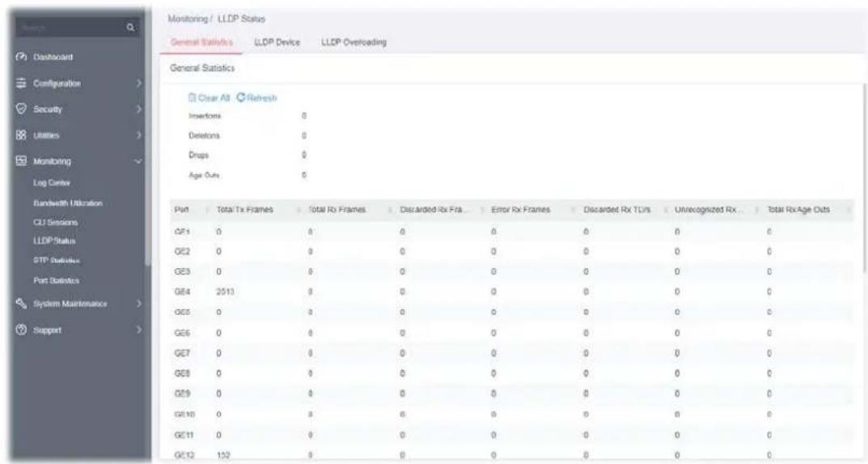Click the Insertions statistic label
This screenshot has height=464, width=868.
(x=205, y=116)
